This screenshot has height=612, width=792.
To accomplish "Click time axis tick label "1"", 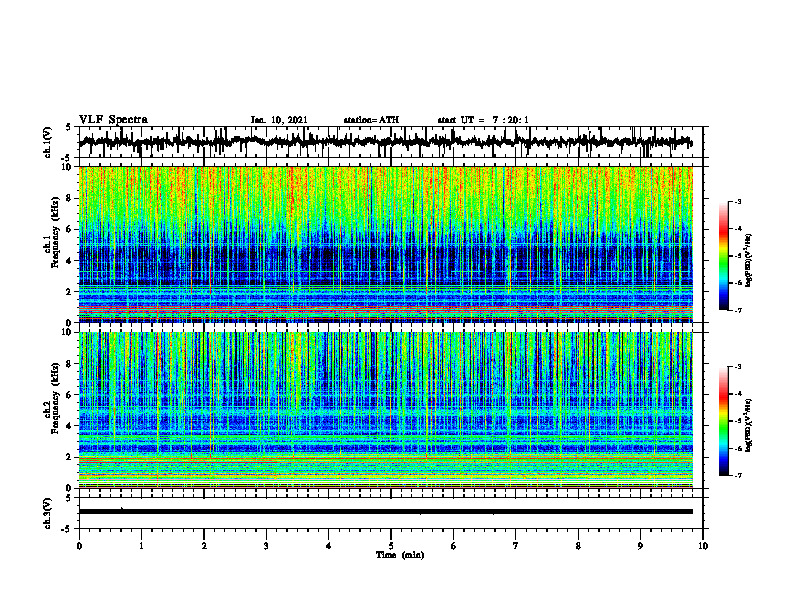I will pos(141,546).
